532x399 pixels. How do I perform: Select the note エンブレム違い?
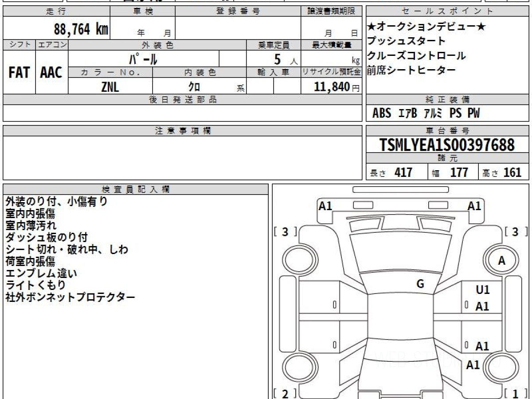click(x=41, y=274)
